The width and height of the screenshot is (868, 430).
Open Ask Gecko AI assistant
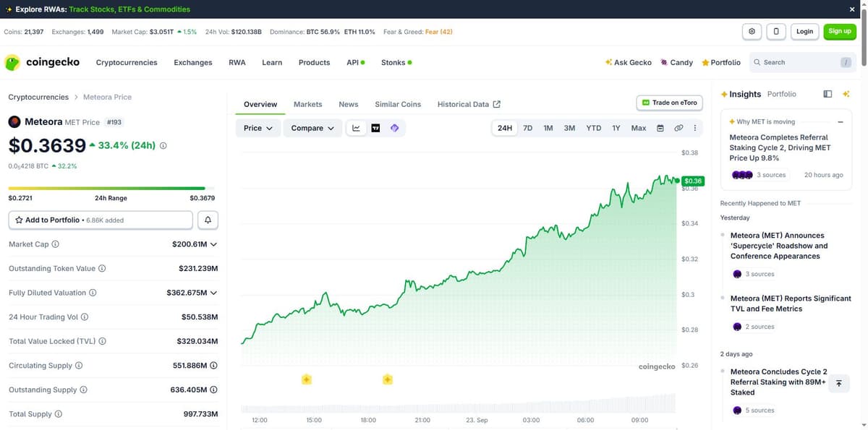click(628, 63)
